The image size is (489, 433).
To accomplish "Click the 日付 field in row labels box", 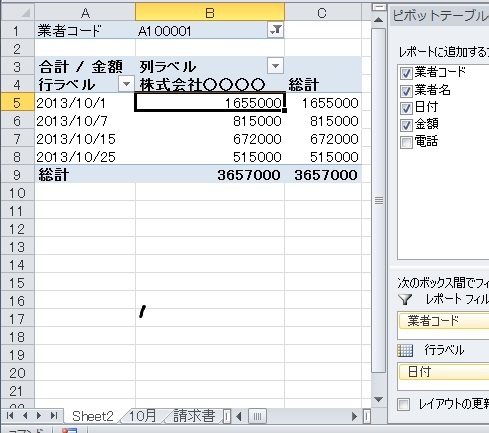I will (443, 372).
